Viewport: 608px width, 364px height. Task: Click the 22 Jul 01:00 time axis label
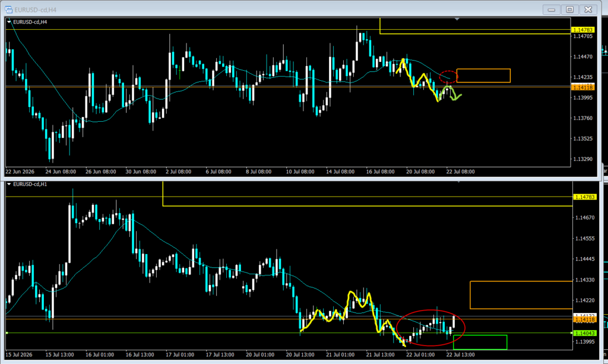click(420, 354)
